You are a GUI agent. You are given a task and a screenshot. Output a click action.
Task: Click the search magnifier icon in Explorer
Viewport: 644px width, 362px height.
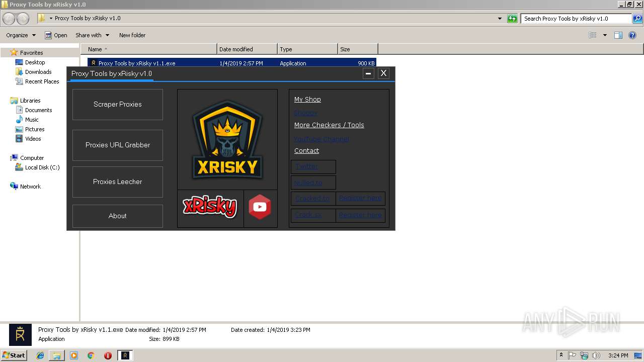(x=637, y=19)
